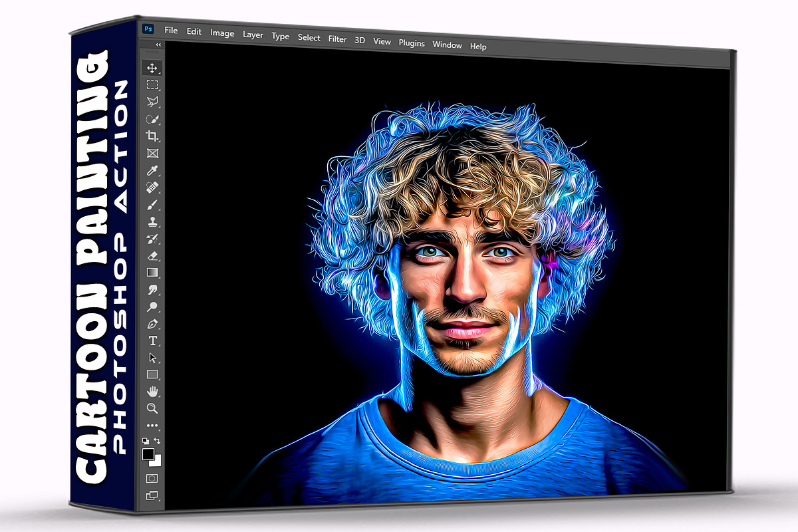Swap foreground and background colors
The height and width of the screenshot is (532, 798).
point(157,441)
